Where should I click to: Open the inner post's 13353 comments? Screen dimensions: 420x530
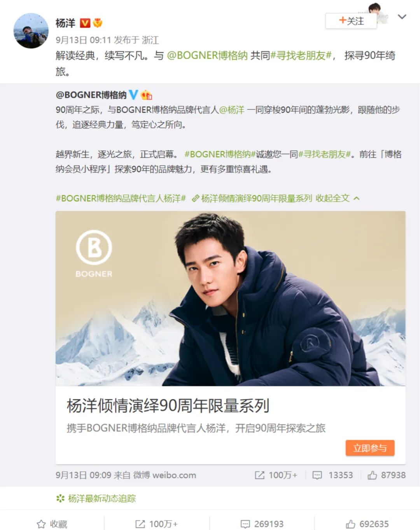[333, 475]
